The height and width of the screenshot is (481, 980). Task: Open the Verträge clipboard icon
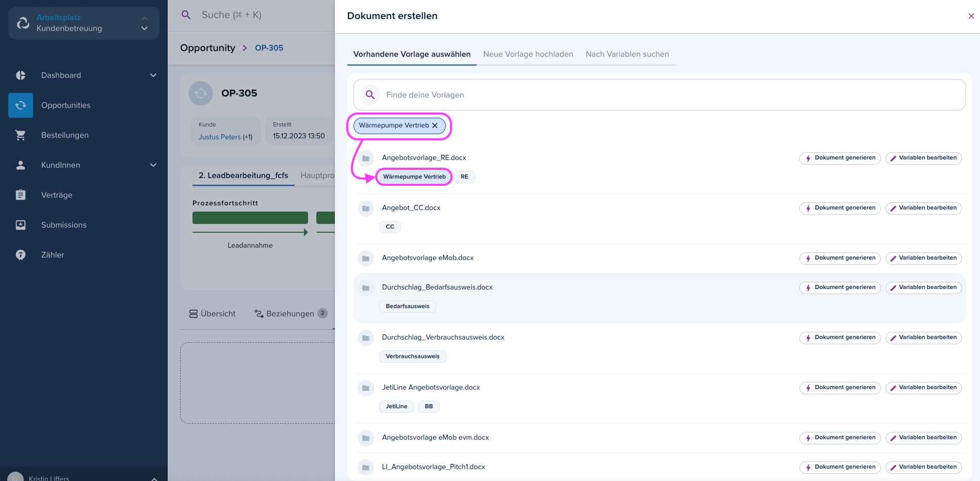pyautogui.click(x=21, y=195)
